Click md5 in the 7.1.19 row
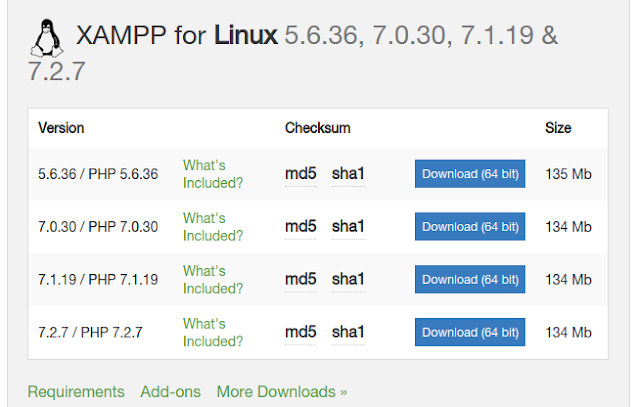 point(301,280)
